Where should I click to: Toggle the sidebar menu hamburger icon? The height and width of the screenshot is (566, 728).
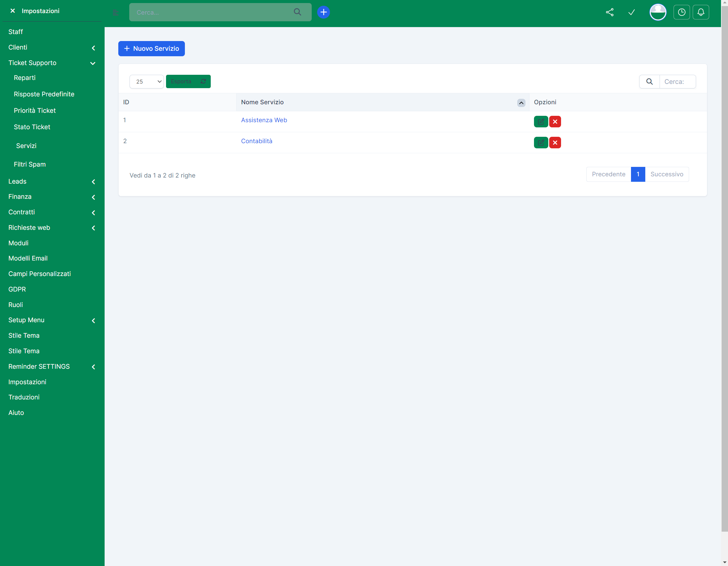tap(115, 13)
